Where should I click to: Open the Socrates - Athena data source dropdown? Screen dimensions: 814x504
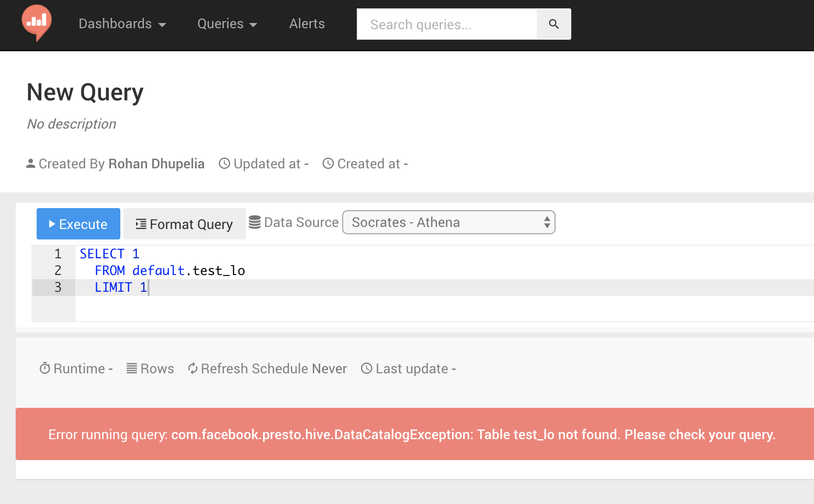pyautogui.click(x=449, y=222)
